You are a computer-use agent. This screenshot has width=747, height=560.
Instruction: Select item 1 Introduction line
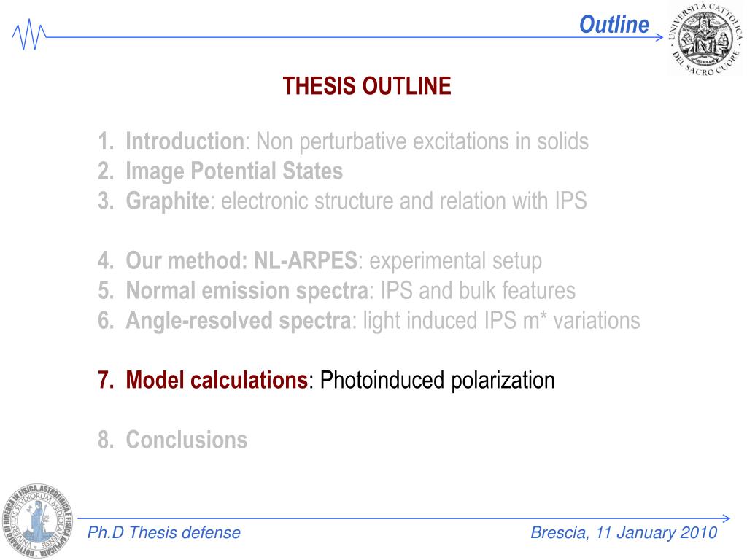(x=343, y=141)
